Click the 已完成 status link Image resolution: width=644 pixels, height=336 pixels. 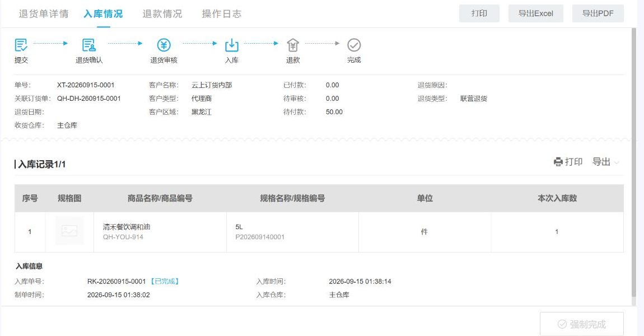click(x=164, y=281)
